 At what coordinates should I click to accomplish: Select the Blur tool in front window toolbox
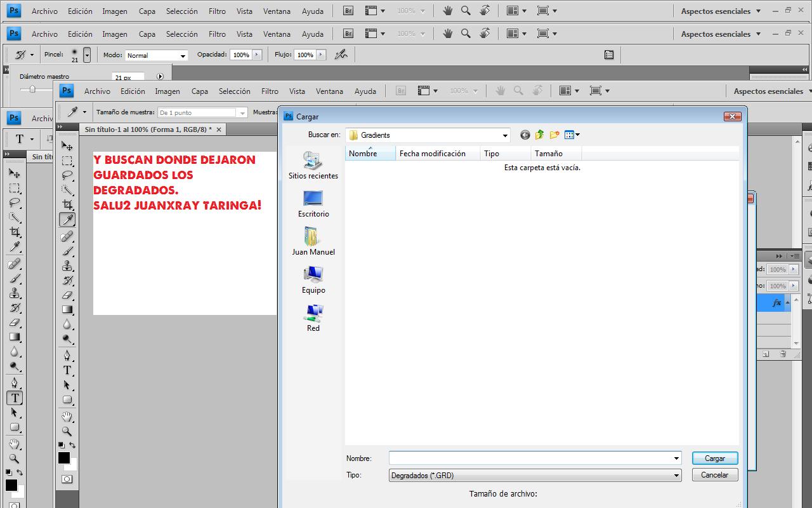click(67, 324)
